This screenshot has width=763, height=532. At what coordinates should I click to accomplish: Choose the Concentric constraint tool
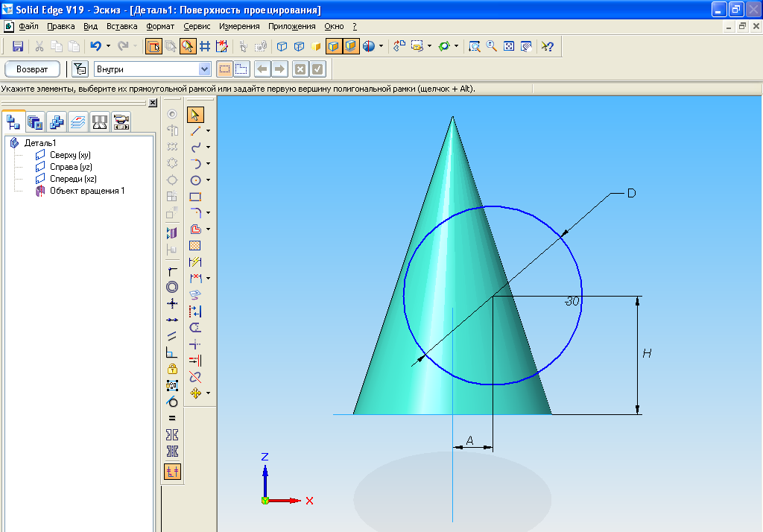[x=172, y=287]
